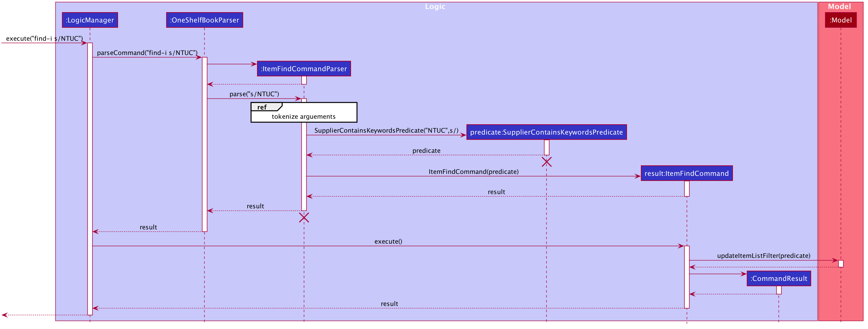
Task: Click the 'Model' frame title
Action: [839, 6]
